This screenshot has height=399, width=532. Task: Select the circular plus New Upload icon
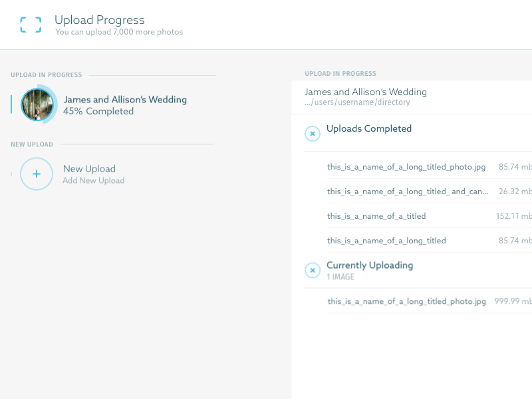[36, 174]
